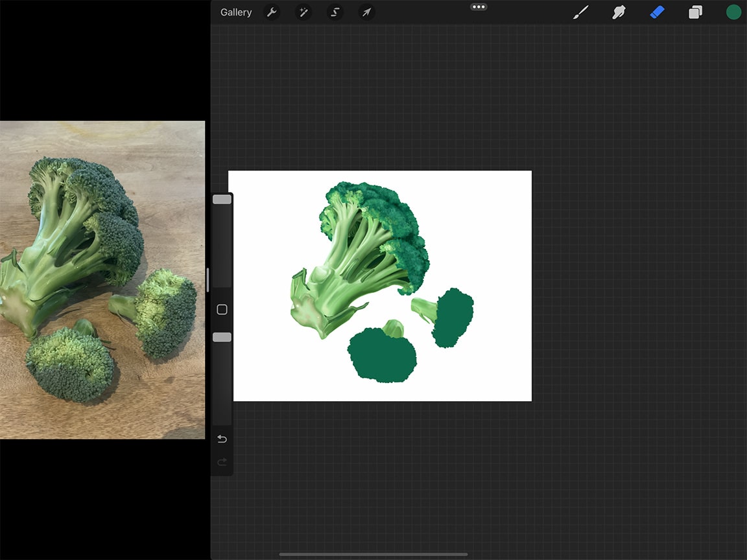Viewport: 747px width, 560px height.
Task: Open the Layers panel
Action: pyautogui.click(x=695, y=12)
